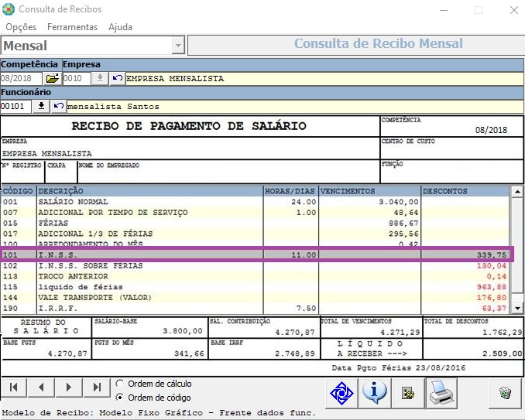Click the base IRRF 2.748,89 value

pos(295,353)
